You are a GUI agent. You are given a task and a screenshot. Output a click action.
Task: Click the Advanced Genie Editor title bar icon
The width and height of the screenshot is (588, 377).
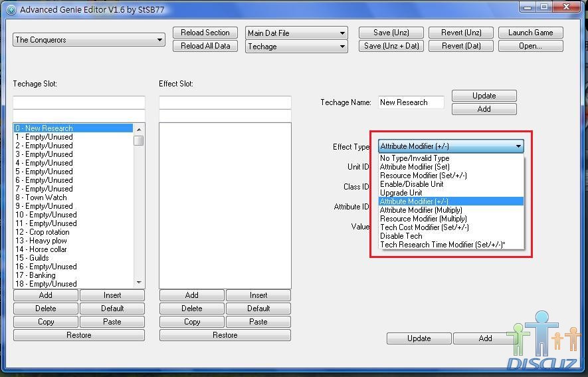(x=11, y=10)
